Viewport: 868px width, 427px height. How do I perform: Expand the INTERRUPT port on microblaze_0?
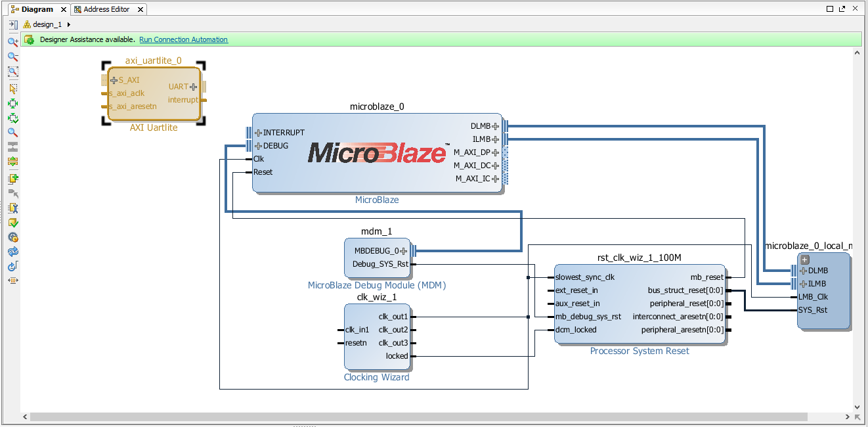(258, 133)
